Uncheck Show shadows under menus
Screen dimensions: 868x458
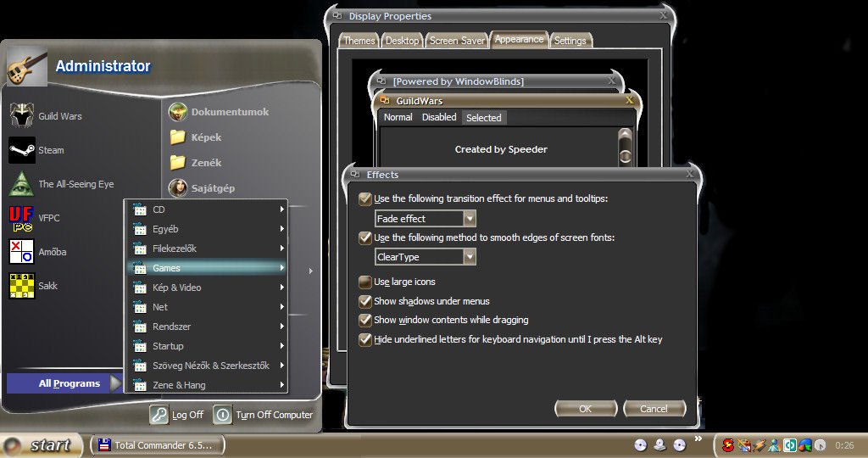[365, 301]
